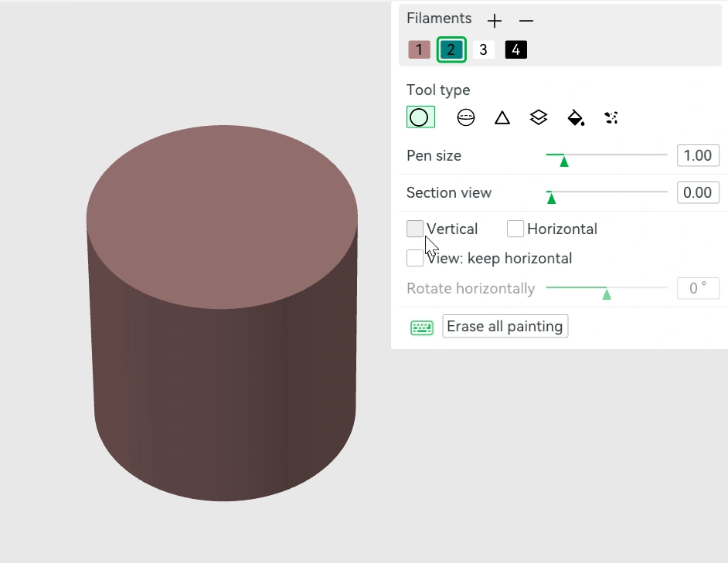
Task: Click the Section view slider handle
Action: click(x=551, y=198)
